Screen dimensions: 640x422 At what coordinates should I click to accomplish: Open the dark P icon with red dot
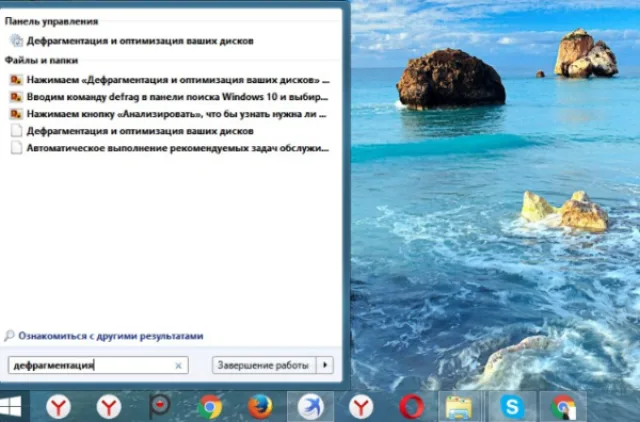160,406
